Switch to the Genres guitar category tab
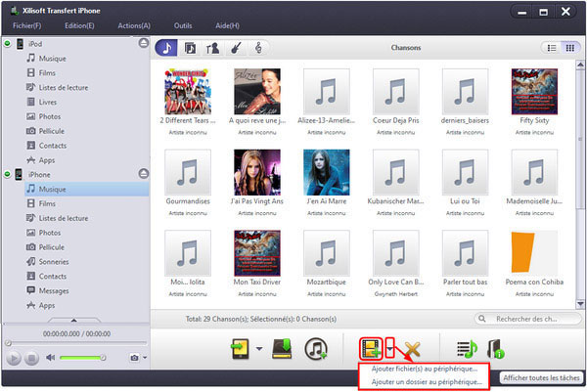Image resolution: width=587 pixels, height=392 pixels. click(236, 48)
